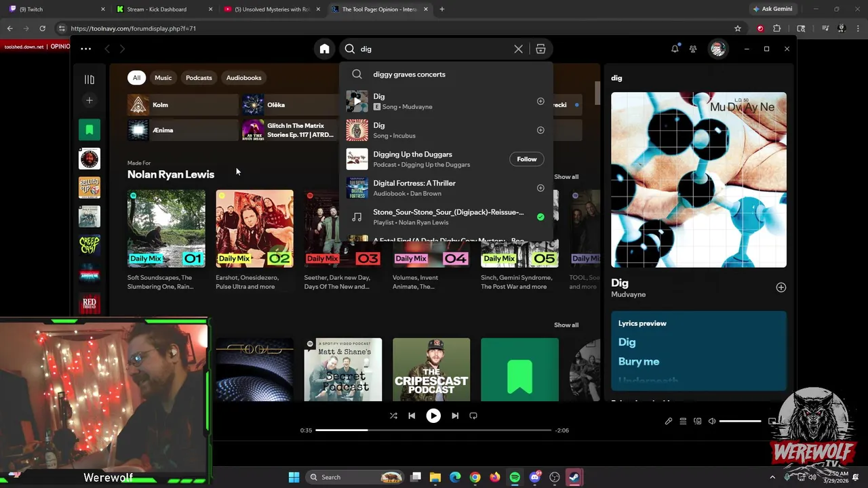Add now-playing Dig to Liked Songs
This screenshot has height=488, width=868.
(781, 287)
